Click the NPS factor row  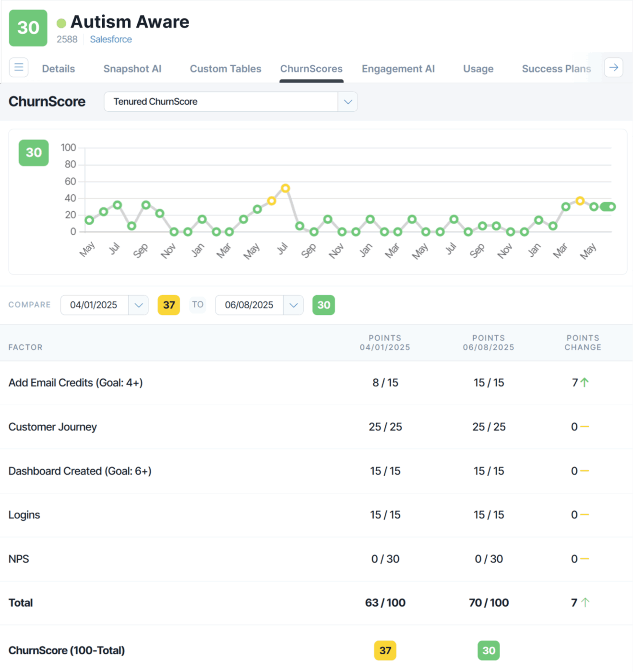click(19, 559)
